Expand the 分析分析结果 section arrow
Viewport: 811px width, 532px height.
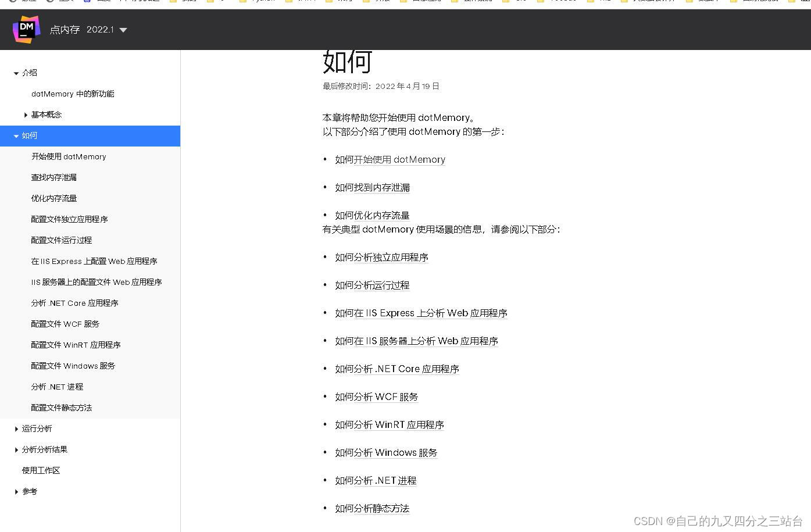pyautogui.click(x=16, y=450)
